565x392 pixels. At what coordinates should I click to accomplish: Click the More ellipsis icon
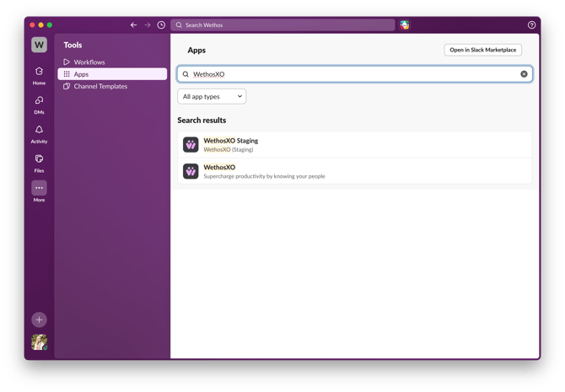[x=39, y=187]
